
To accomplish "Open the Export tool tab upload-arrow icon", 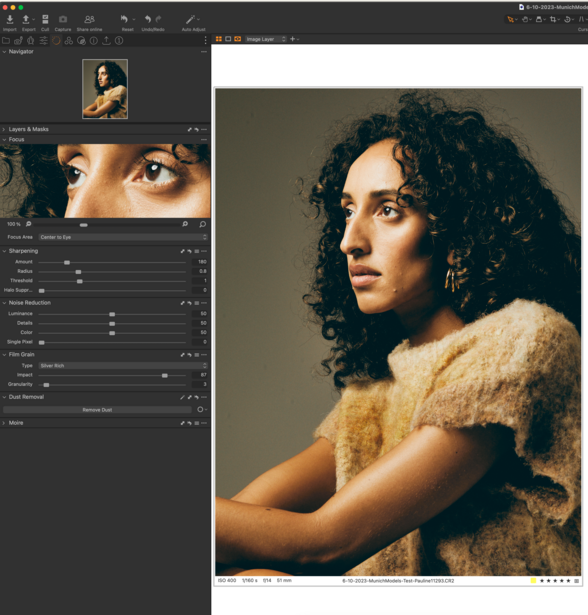I will point(106,40).
